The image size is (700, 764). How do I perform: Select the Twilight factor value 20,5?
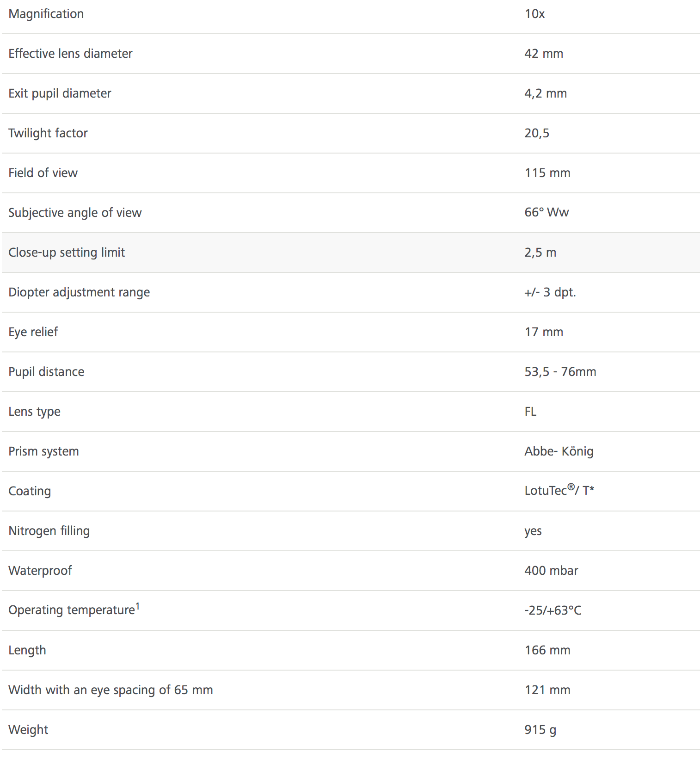coord(537,133)
